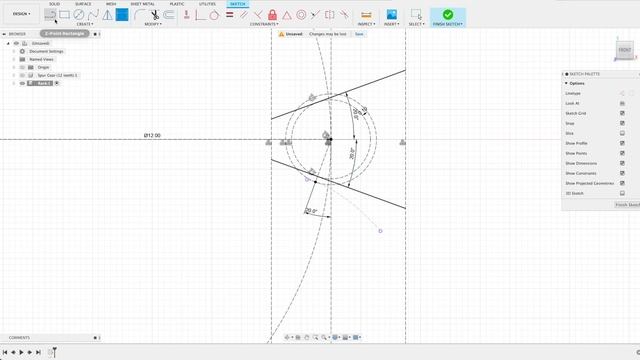This screenshot has height=360, width=640.
Task: Collapse the root Unsaved tree node
Action: 8,43
